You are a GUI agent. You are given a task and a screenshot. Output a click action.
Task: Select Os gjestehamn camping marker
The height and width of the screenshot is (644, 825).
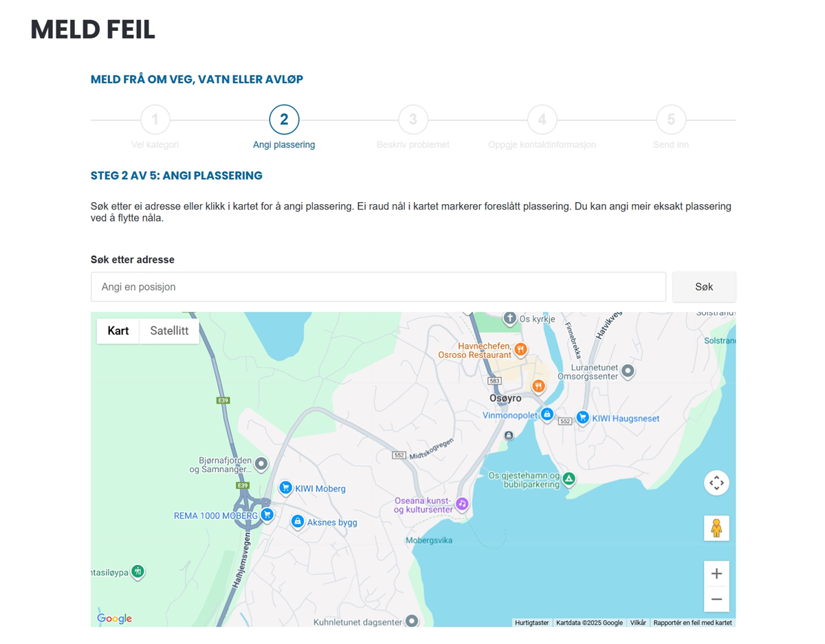click(569, 478)
